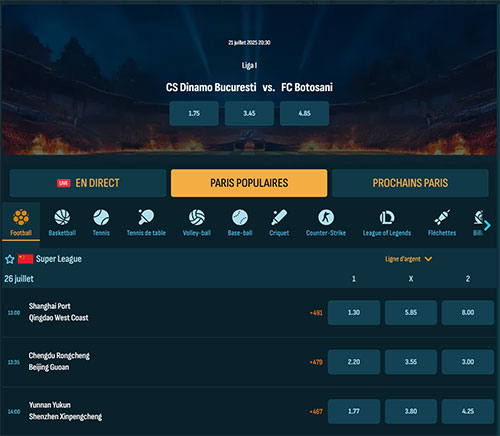Image resolution: width=500 pixels, height=436 pixels.
Task: Select Shanghai Port win odds 1.30
Action: click(354, 312)
